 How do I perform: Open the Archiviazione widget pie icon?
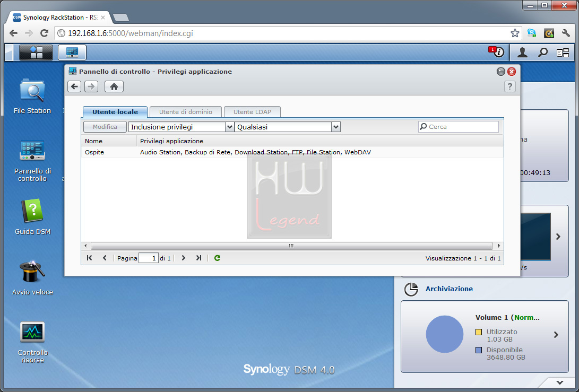pos(411,289)
